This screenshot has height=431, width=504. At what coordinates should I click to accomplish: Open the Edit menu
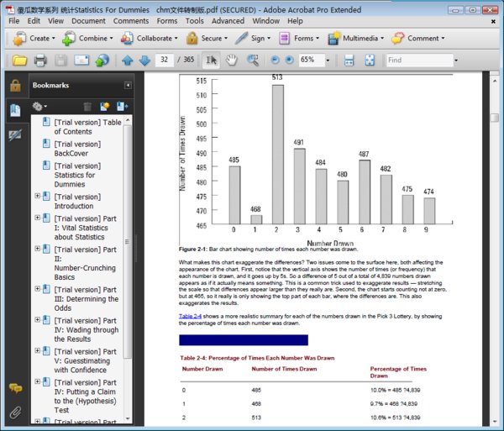tap(34, 21)
